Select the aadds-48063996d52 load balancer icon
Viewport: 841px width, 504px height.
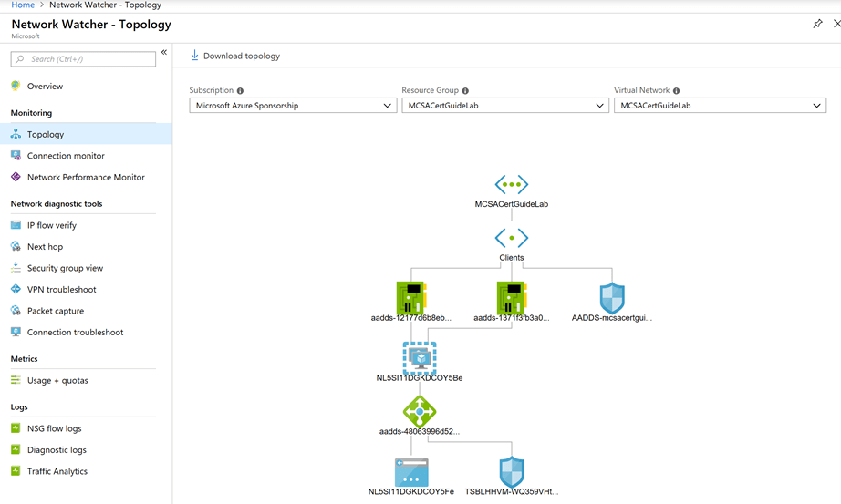[420, 412]
